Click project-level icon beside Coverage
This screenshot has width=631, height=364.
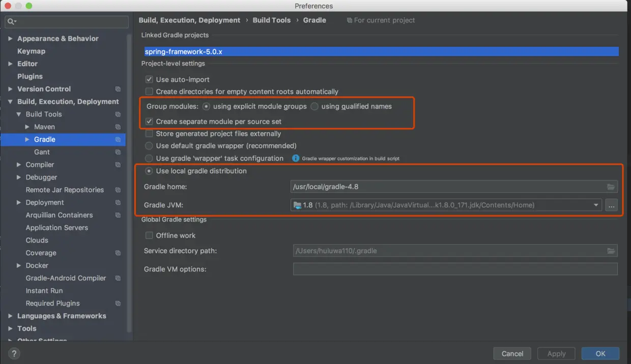tap(118, 253)
